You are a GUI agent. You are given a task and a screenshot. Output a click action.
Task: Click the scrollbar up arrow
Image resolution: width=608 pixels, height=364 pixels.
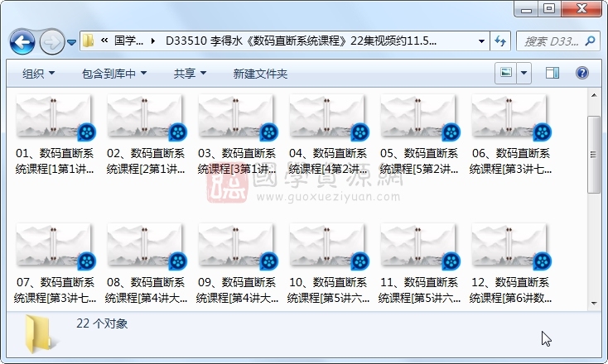(x=594, y=95)
